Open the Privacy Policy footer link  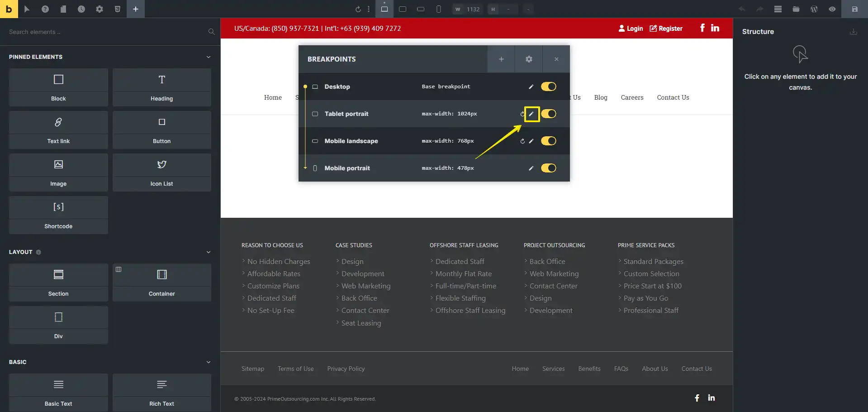click(346, 369)
